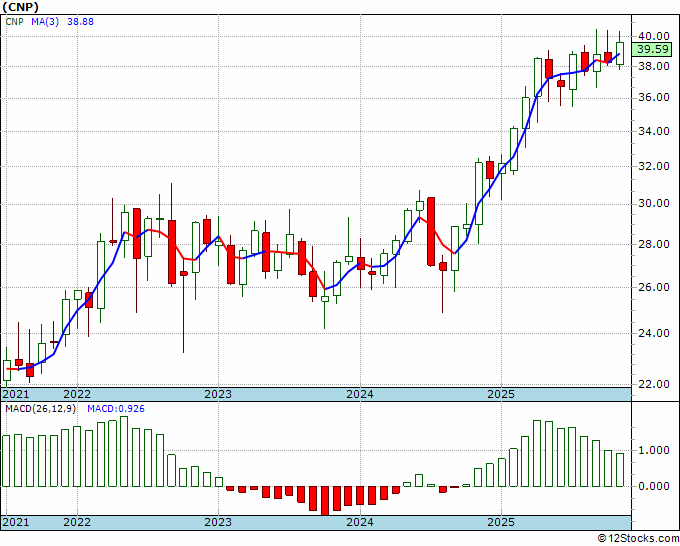Click the 36.00 price axis label

coord(654,98)
